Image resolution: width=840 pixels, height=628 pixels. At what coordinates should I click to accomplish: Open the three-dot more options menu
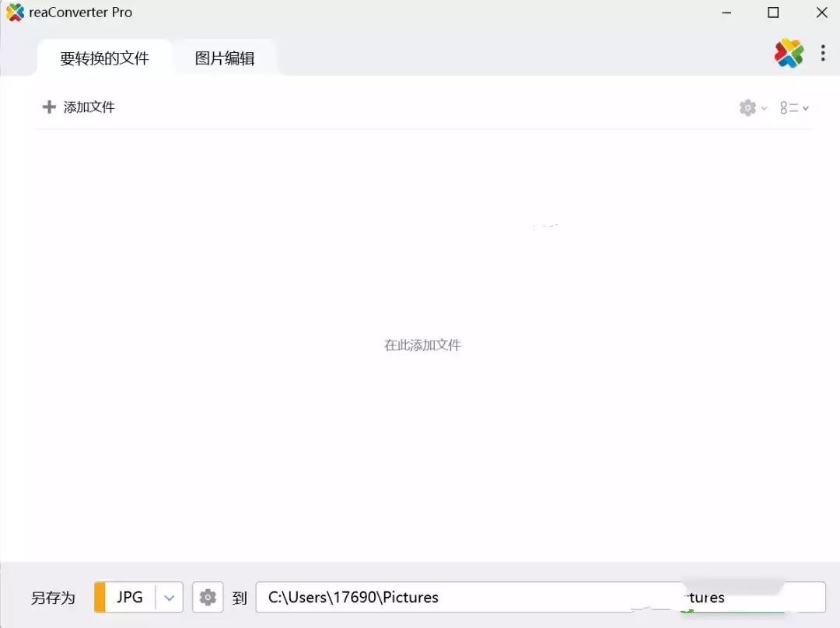823,53
